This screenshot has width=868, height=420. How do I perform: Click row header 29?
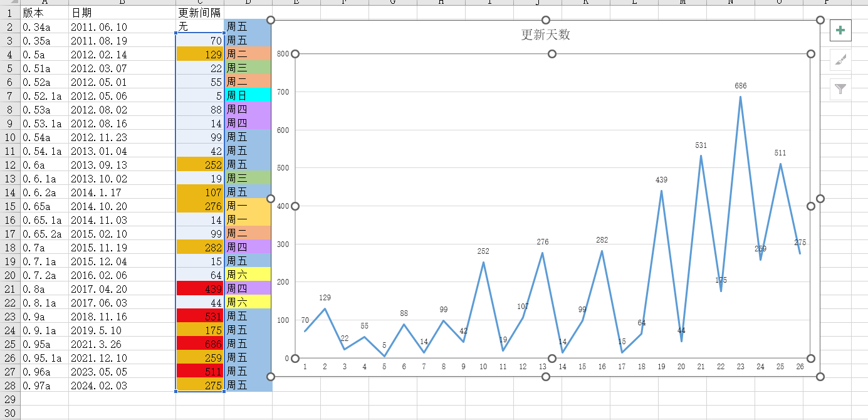pyautogui.click(x=10, y=399)
